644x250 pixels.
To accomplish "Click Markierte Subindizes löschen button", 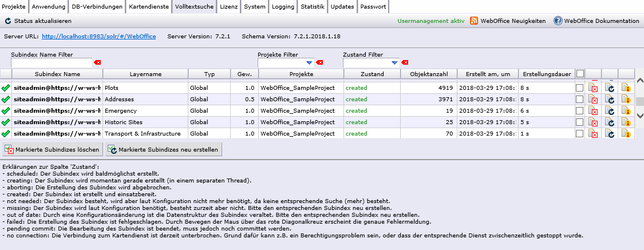I will (52, 149).
